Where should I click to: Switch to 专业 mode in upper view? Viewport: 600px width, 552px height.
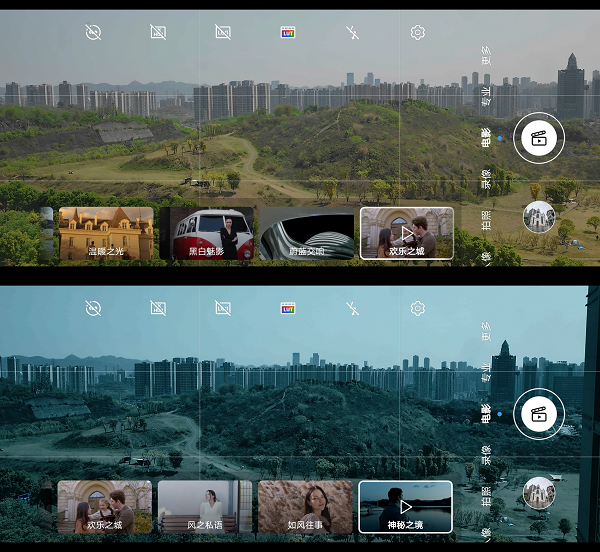coord(486,97)
